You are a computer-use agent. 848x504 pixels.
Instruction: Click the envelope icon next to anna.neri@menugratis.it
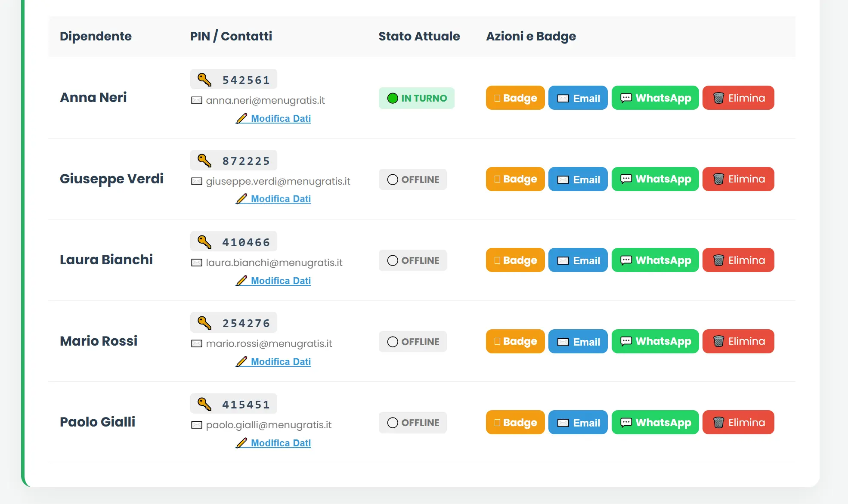(x=197, y=100)
